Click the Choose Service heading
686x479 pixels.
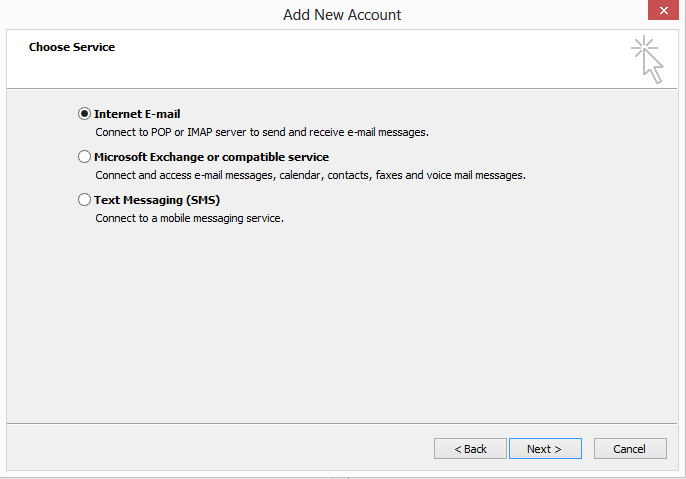[72, 47]
